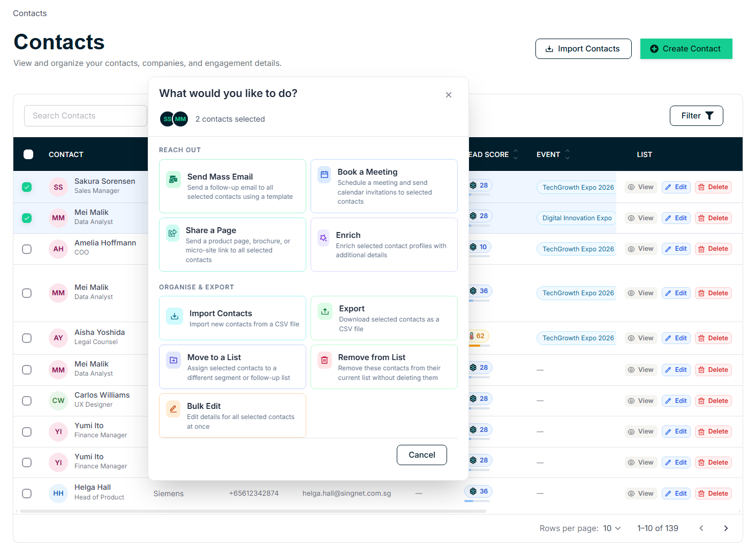This screenshot has width=756, height=560.
Task: Select Amelia Hoffmann's row checkbox
Action: (27, 249)
